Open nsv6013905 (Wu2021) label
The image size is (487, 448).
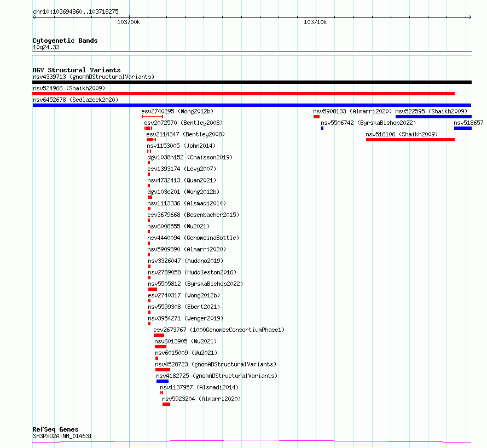(x=185, y=341)
